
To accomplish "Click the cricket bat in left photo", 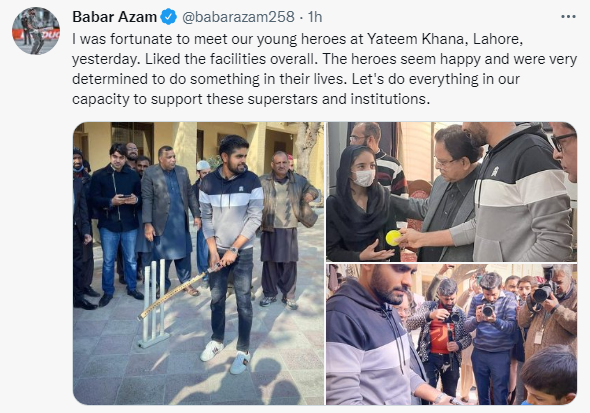I will click(178, 292).
